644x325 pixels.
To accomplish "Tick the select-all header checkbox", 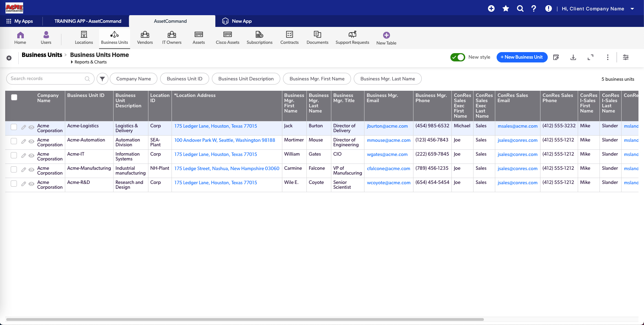I will (14, 97).
